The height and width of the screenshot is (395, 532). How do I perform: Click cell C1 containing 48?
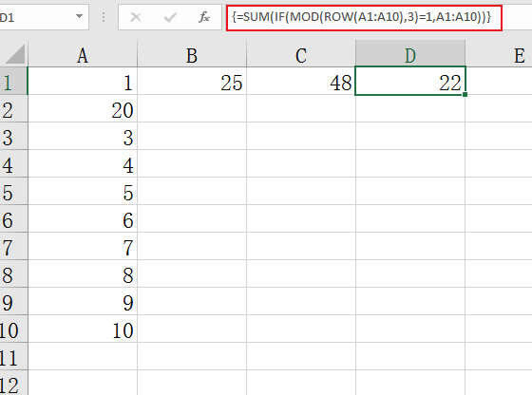point(301,81)
